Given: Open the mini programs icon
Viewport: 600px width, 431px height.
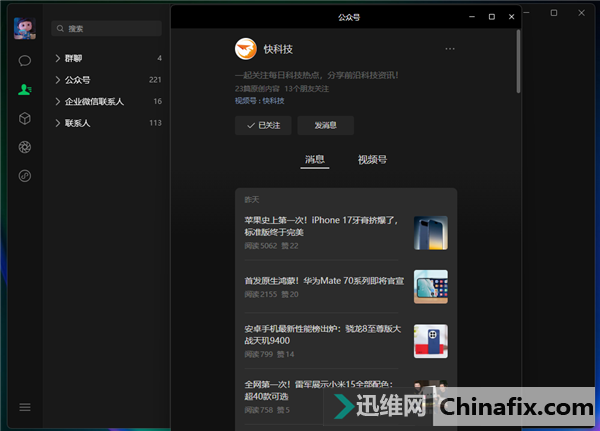Looking at the screenshot, I should click(25, 176).
